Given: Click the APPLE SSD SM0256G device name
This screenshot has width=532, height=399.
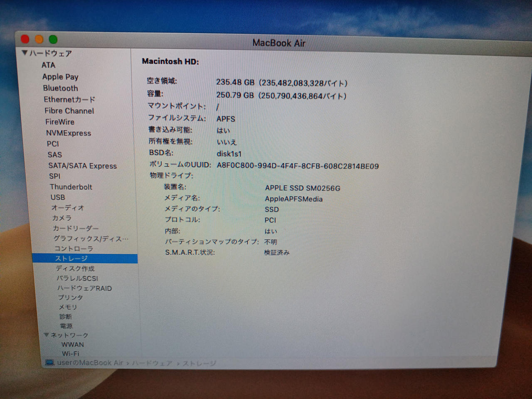Looking at the screenshot, I should pyautogui.click(x=303, y=188).
